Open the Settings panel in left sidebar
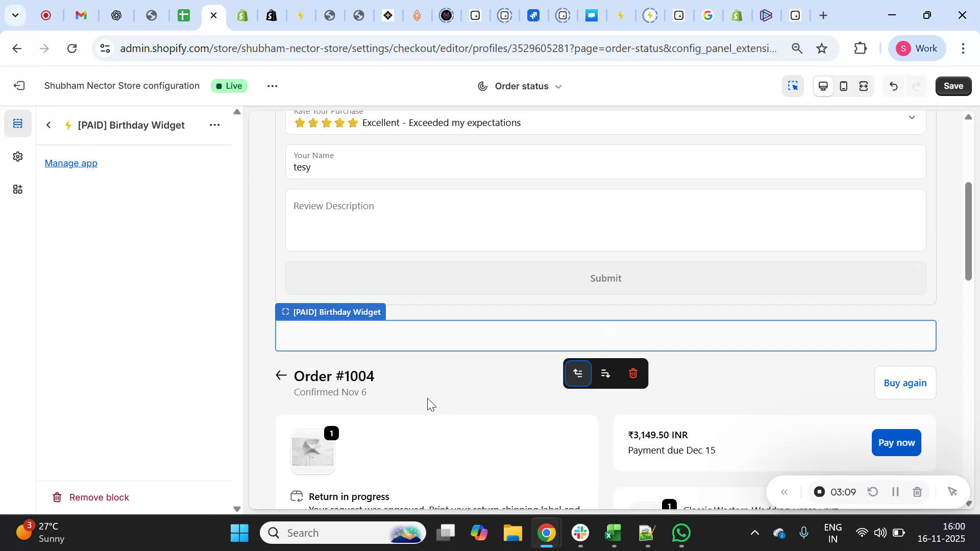 click(18, 157)
